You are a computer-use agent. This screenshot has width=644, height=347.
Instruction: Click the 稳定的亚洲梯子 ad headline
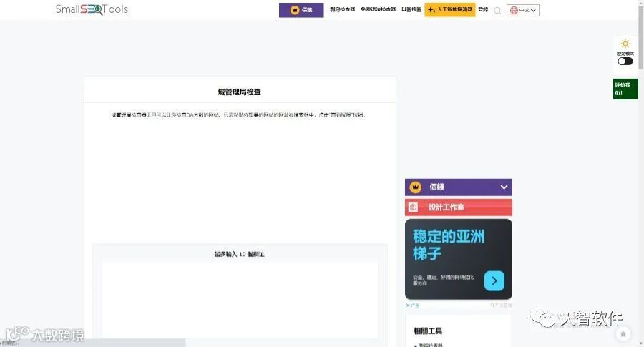tap(449, 245)
